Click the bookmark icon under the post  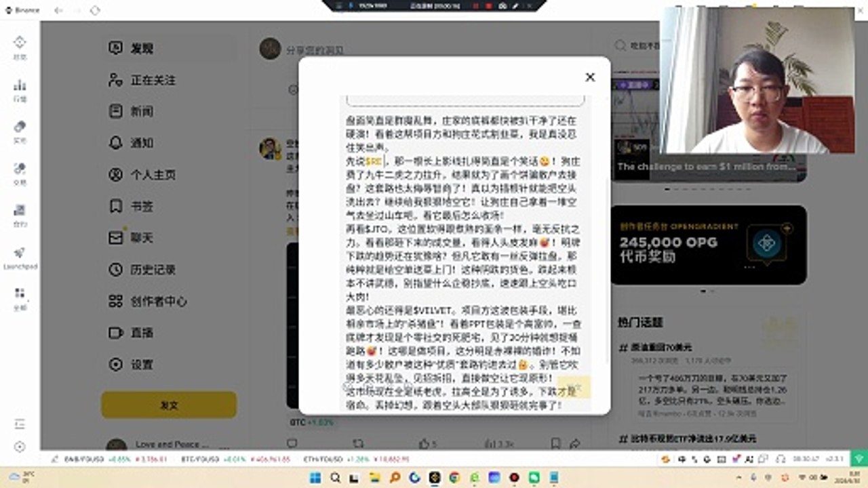pyautogui.click(x=555, y=444)
